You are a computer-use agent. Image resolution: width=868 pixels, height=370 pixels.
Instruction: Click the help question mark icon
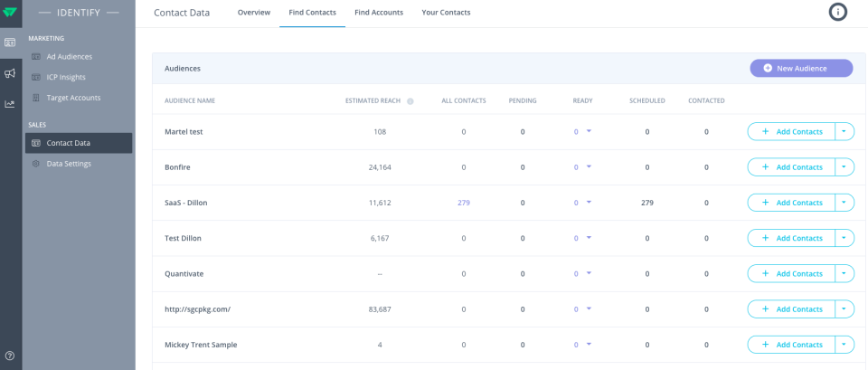point(10,356)
